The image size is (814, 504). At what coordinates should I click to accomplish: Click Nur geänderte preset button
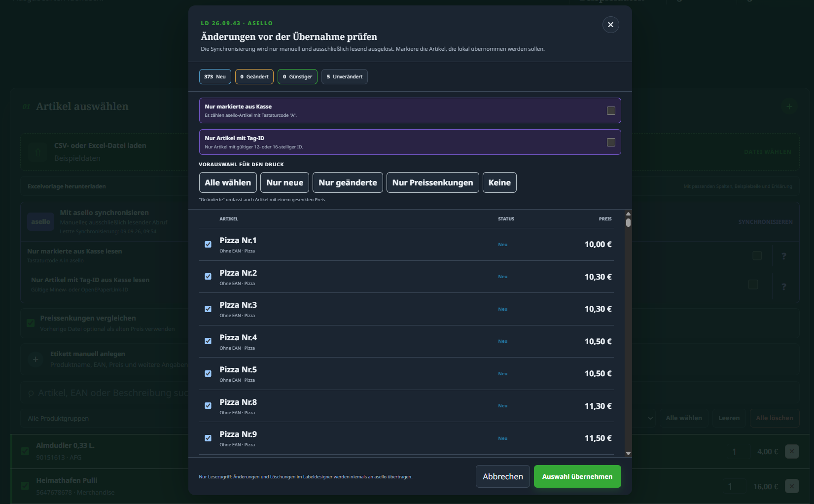click(348, 182)
